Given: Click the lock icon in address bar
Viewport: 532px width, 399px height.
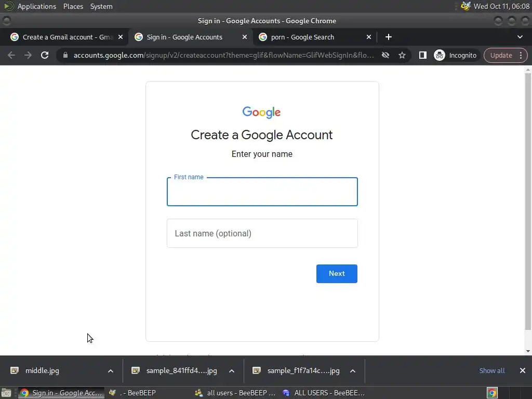Looking at the screenshot, I should pos(65,55).
